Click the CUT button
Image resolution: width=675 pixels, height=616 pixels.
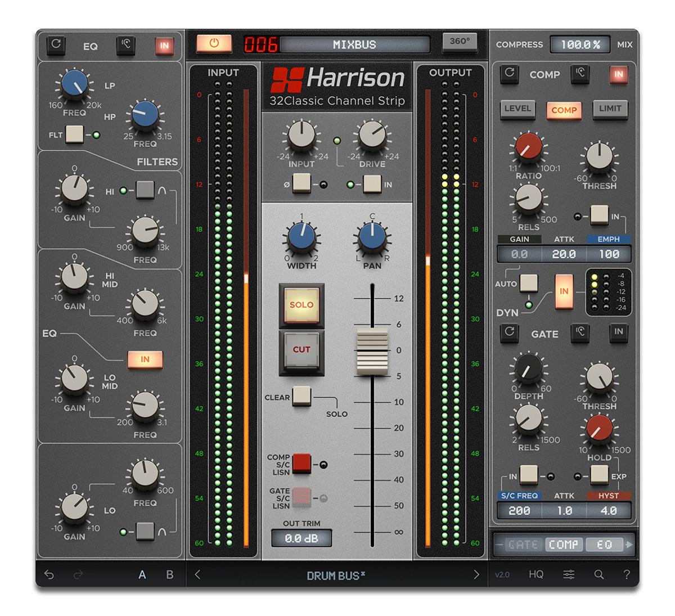pyautogui.click(x=301, y=349)
